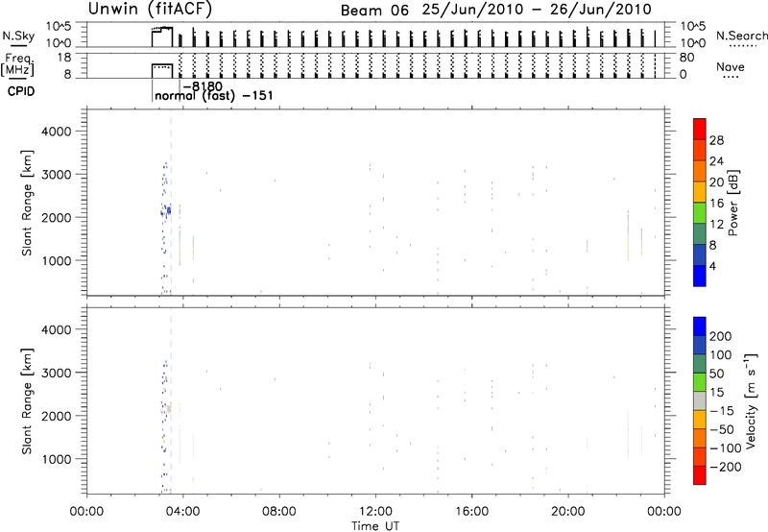Image resolution: width=768 pixels, height=532 pixels.
Task: Pick the red Velocity segment below -200
Action: (700, 475)
